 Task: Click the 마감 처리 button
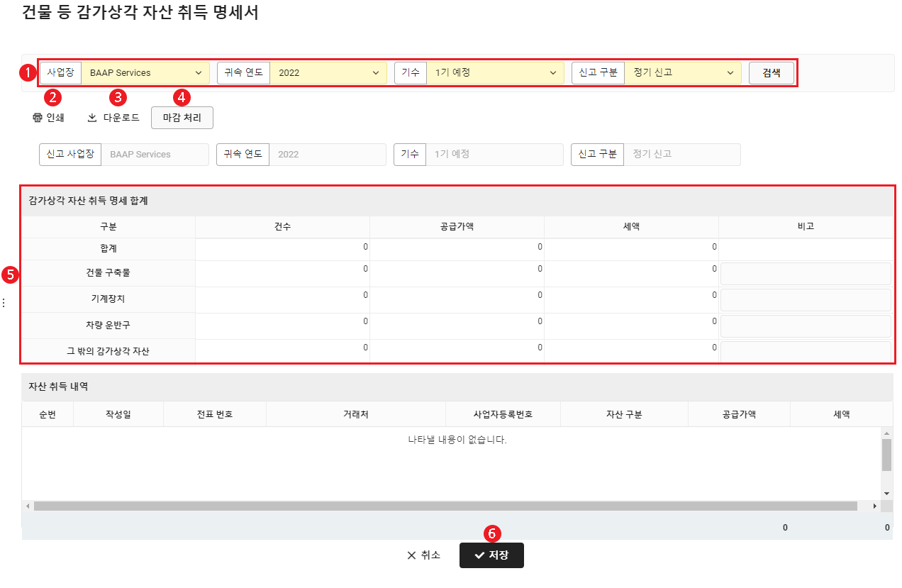(182, 118)
